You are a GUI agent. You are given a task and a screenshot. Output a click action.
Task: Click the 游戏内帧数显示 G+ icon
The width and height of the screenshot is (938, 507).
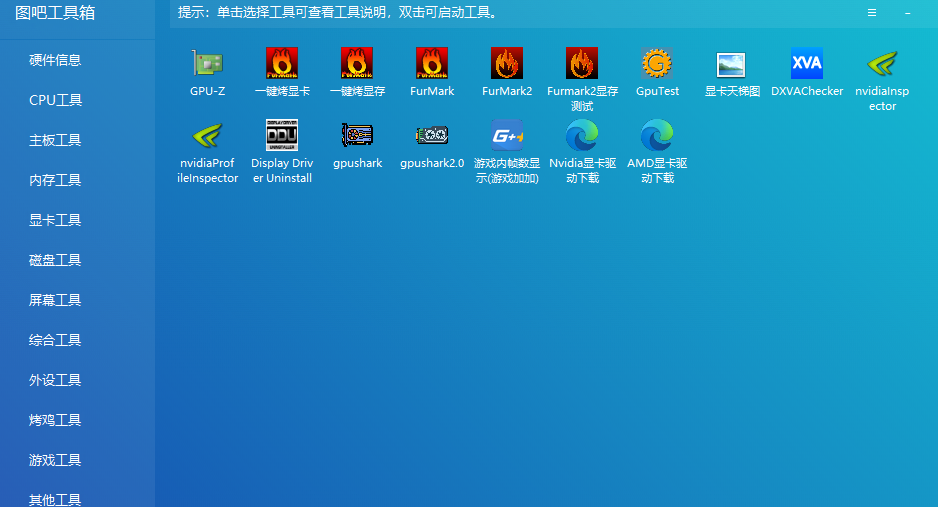[x=507, y=135]
